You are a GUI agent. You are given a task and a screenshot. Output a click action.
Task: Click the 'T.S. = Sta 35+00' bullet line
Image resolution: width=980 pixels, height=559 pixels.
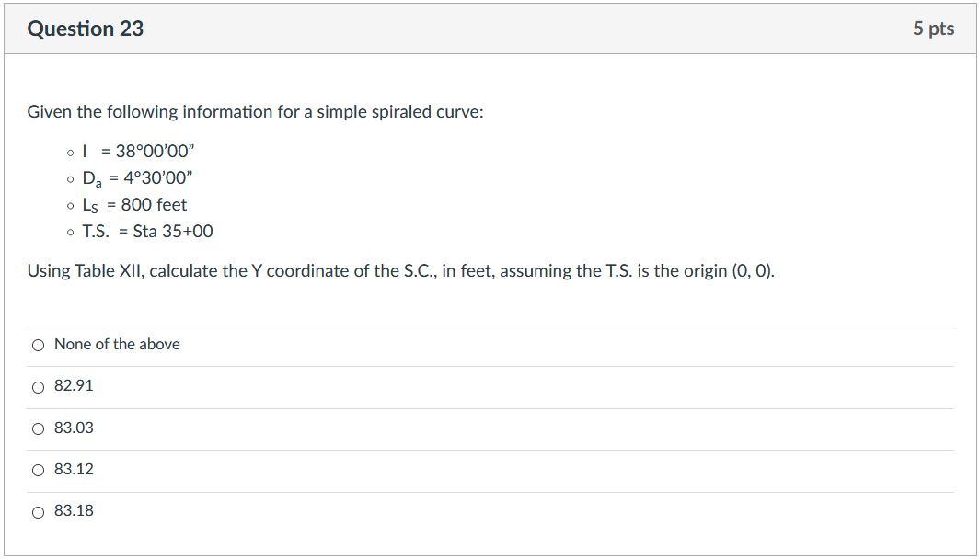pos(147,232)
